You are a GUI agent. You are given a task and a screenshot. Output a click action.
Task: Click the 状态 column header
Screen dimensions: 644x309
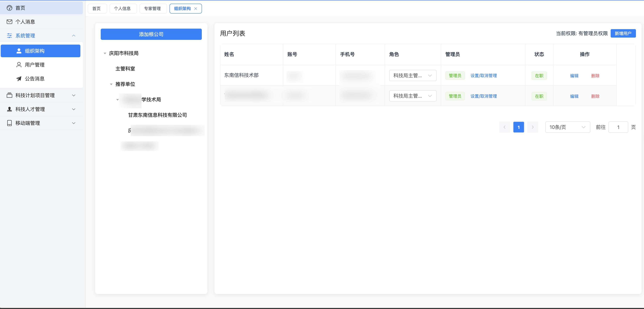point(539,54)
